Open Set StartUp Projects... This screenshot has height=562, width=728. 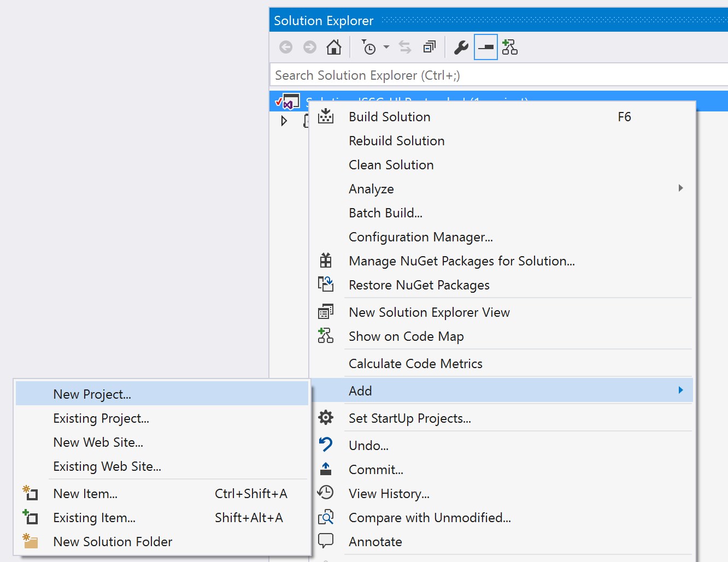(409, 418)
